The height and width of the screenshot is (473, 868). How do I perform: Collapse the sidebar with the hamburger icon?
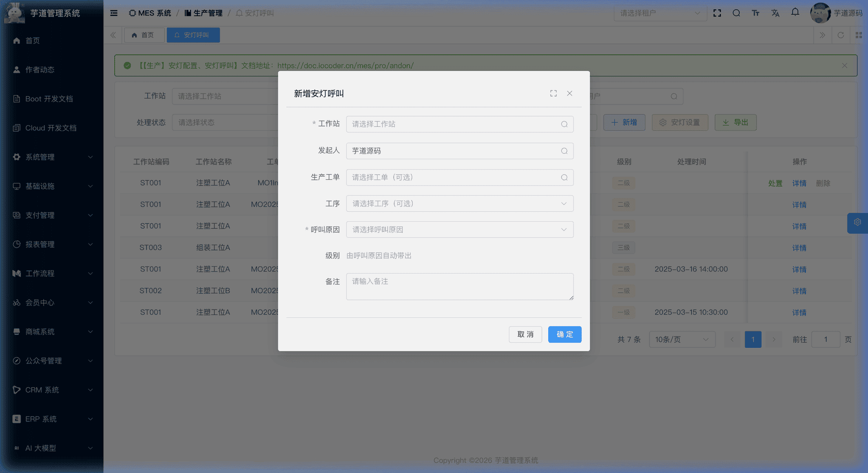(x=114, y=13)
